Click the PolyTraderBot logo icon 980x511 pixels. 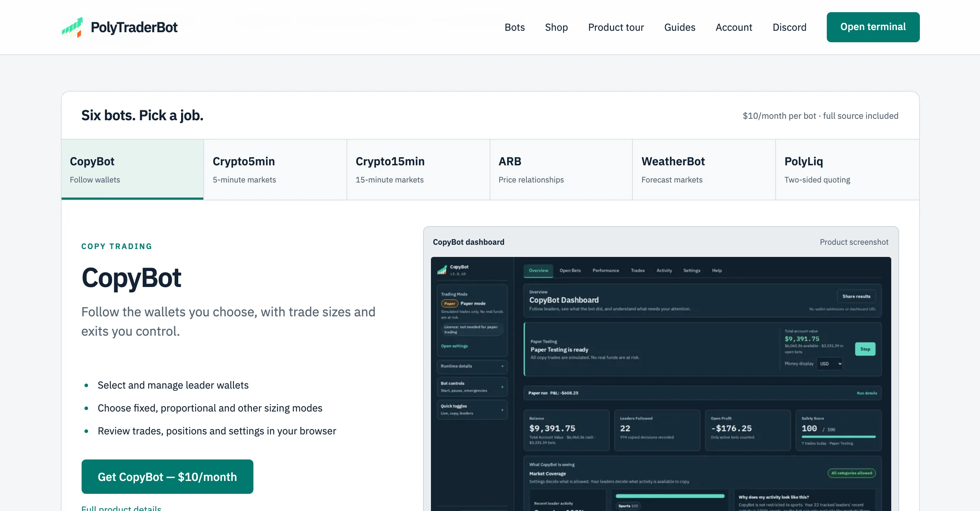click(x=72, y=27)
